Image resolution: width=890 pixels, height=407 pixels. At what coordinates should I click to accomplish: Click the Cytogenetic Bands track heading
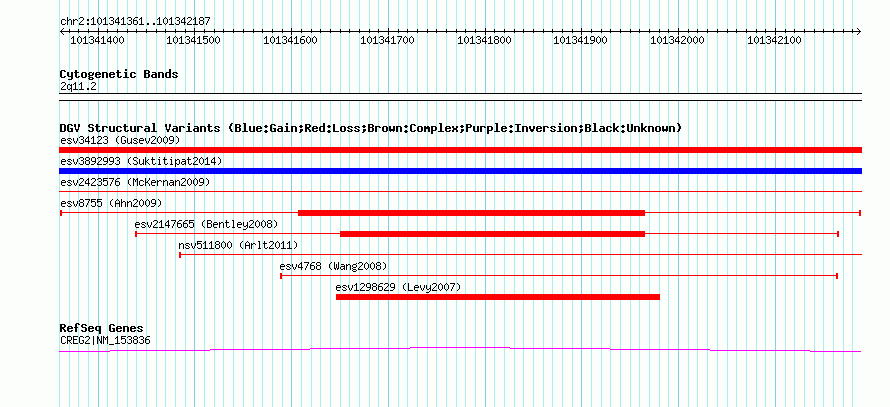coord(119,74)
